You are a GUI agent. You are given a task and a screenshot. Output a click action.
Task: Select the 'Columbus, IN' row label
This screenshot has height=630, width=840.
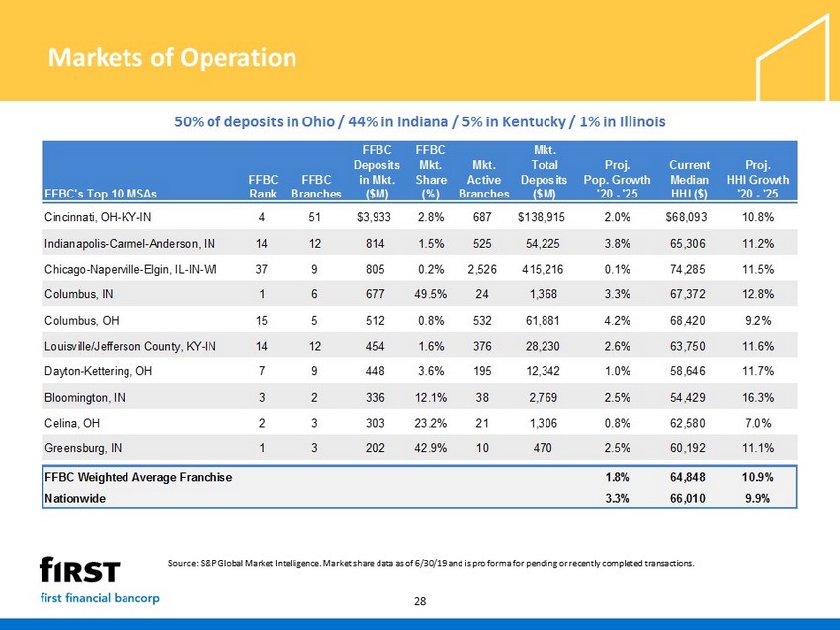(x=79, y=294)
